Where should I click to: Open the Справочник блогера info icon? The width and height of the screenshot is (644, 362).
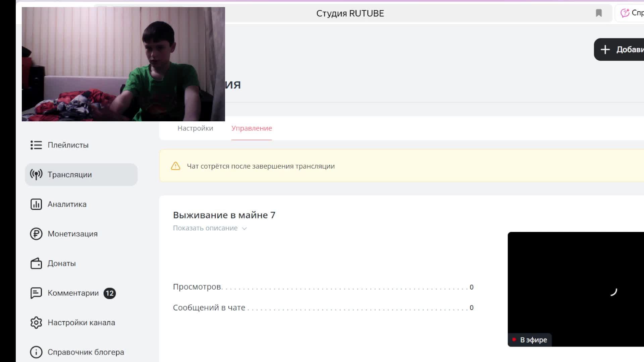point(36,352)
